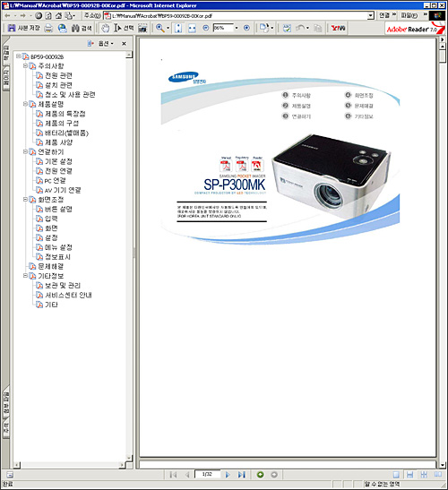Open the 설치 관련 bookmark

coord(58,85)
